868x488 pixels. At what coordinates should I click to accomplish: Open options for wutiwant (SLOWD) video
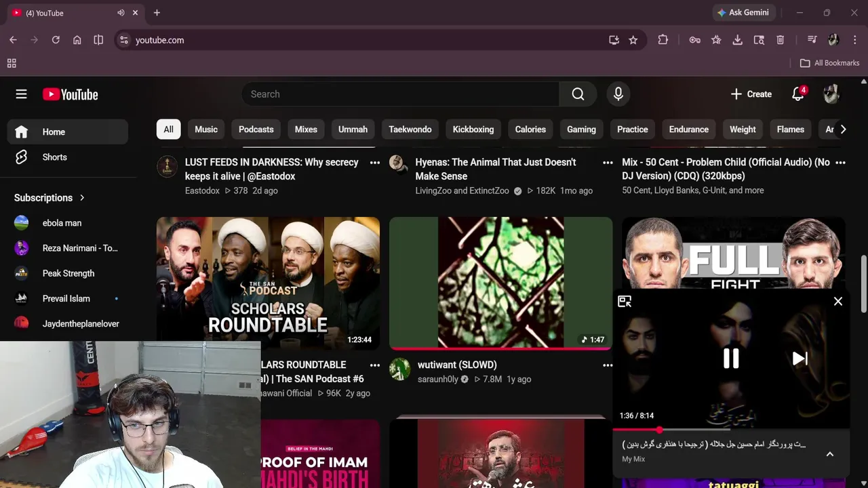(608, 365)
